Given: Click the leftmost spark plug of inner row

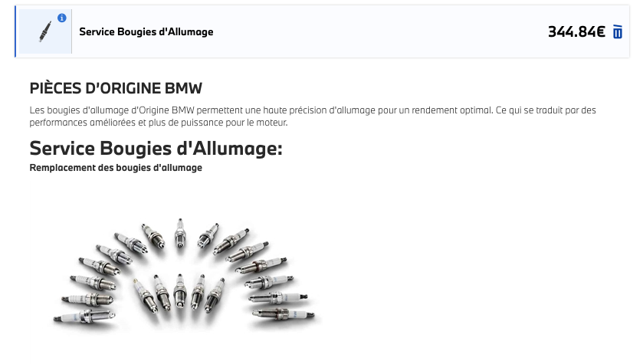Looking at the screenshot, I should 146,295.
